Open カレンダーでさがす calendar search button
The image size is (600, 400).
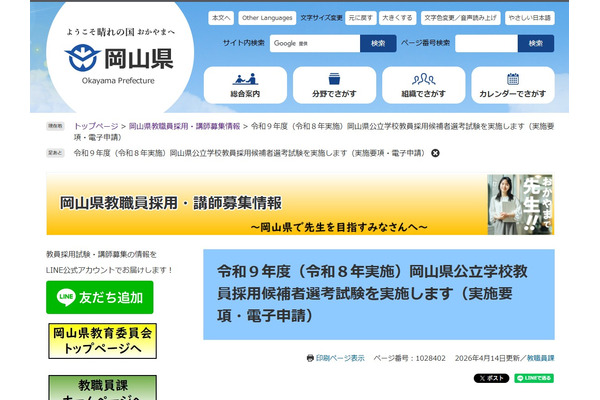point(513,85)
